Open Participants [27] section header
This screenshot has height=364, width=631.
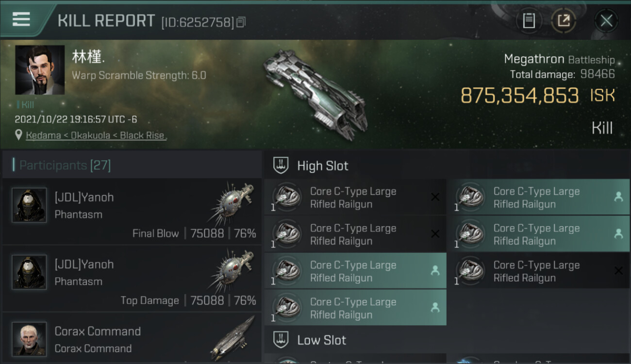pyautogui.click(x=65, y=165)
